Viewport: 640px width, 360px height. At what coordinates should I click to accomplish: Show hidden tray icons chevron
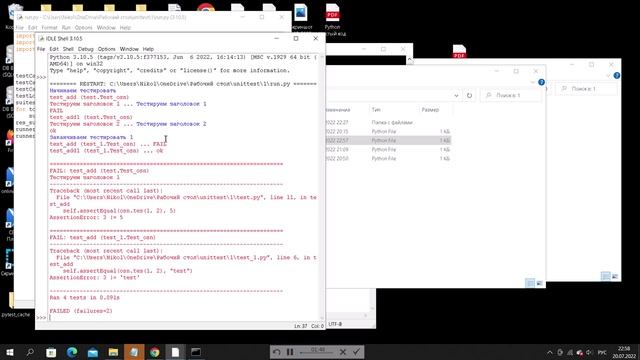(x=550, y=352)
